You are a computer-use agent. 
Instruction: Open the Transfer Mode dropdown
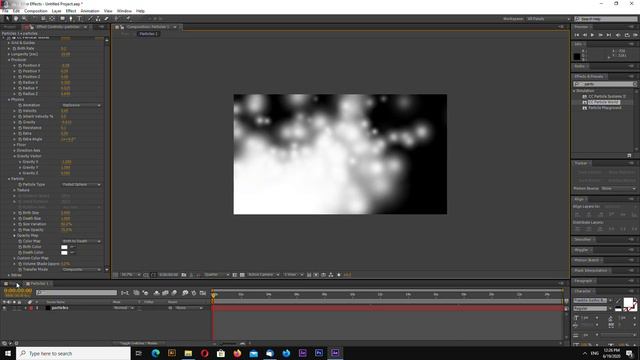point(81,269)
